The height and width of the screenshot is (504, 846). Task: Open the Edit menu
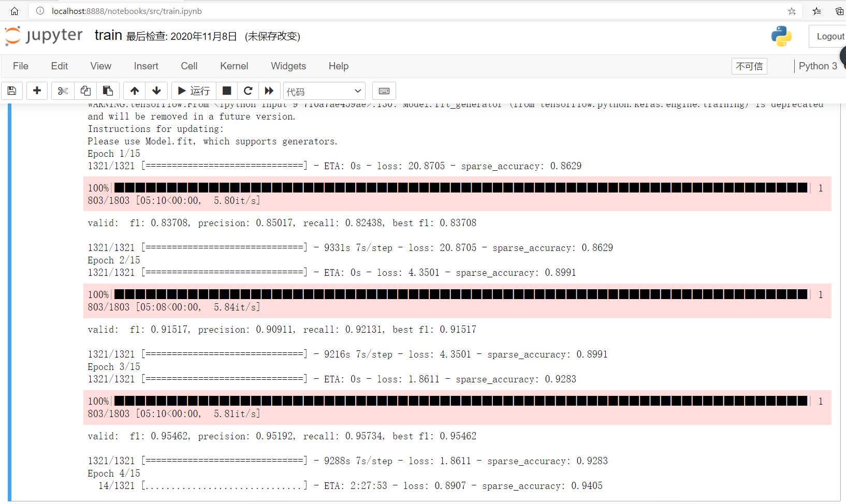(60, 66)
